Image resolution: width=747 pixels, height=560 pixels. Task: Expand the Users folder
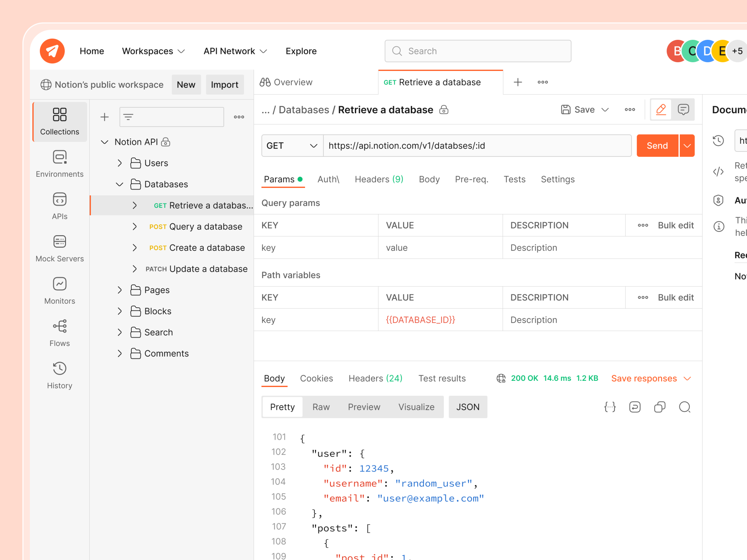pos(120,163)
